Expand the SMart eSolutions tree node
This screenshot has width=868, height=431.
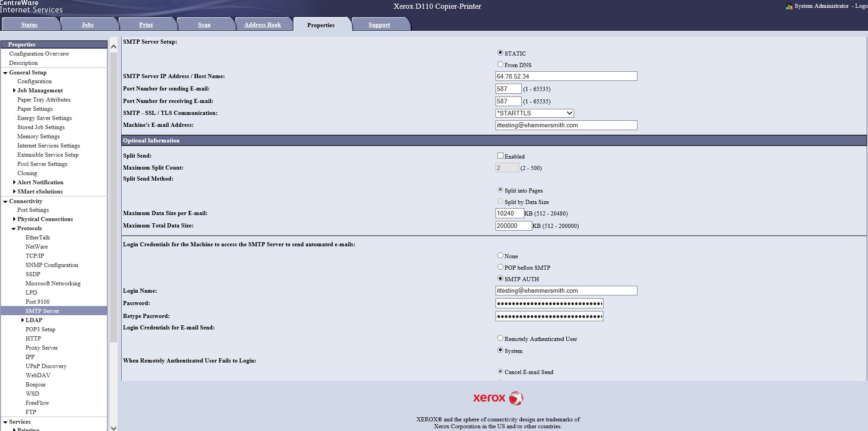click(14, 192)
